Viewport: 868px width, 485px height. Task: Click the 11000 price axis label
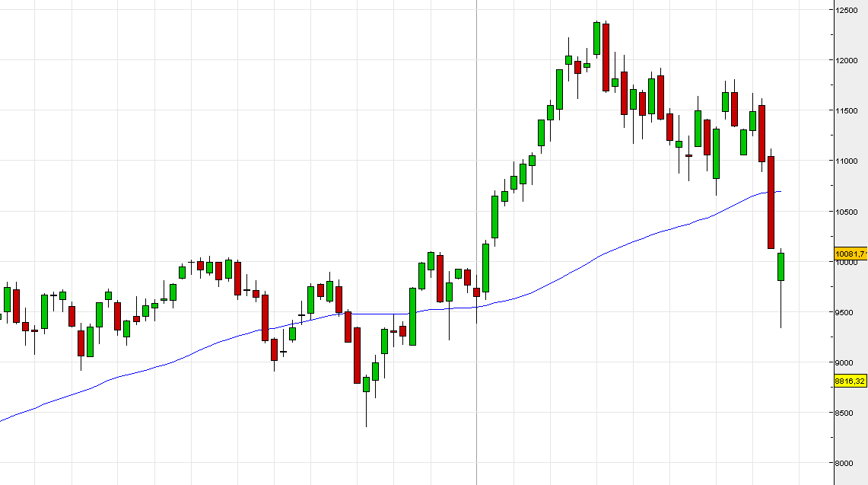[848, 161]
